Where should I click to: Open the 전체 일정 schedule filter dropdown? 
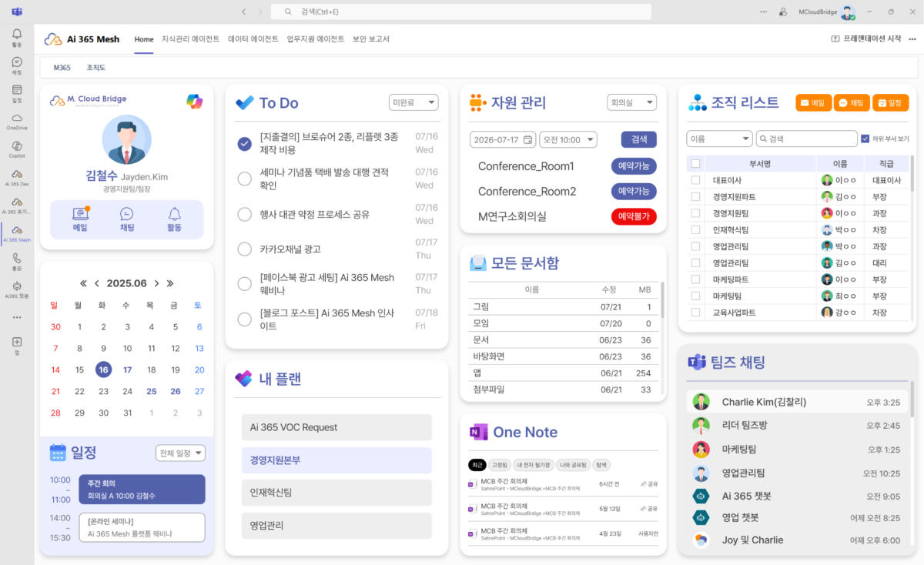click(180, 453)
